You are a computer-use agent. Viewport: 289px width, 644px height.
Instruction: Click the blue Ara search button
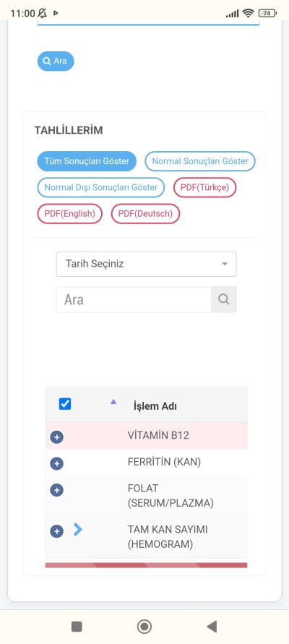pyautogui.click(x=56, y=61)
